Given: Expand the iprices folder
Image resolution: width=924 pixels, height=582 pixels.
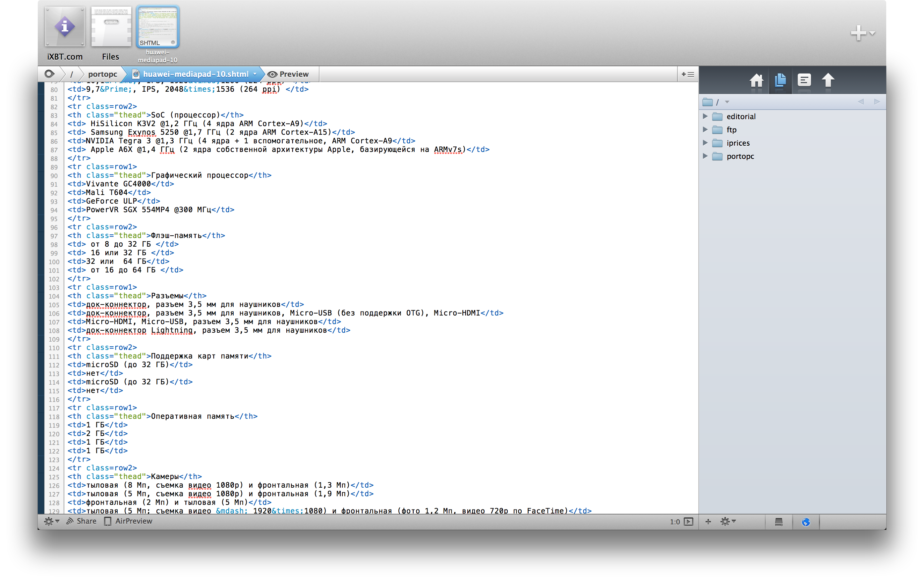Looking at the screenshot, I should pyautogui.click(x=705, y=143).
